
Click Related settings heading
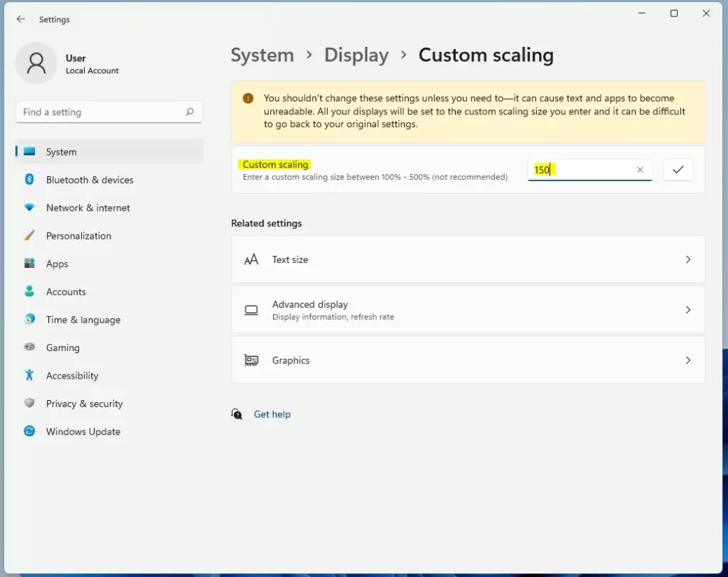pyautogui.click(x=267, y=223)
